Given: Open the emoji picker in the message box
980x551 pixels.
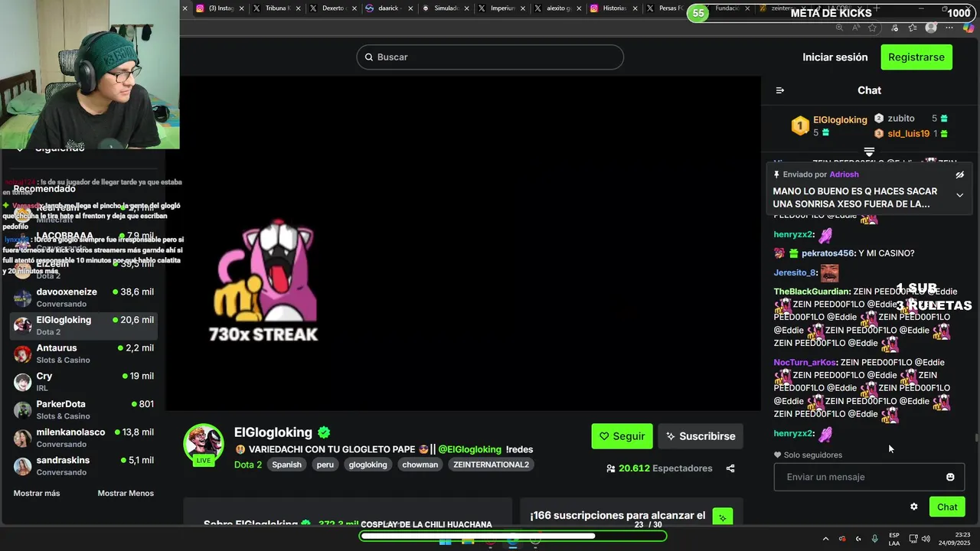Looking at the screenshot, I should [x=950, y=477].
